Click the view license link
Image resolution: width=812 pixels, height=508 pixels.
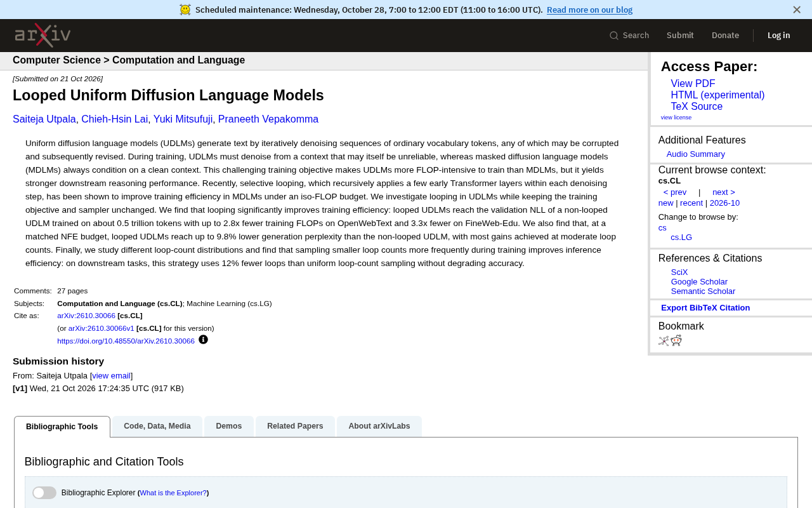click(676, 117)
